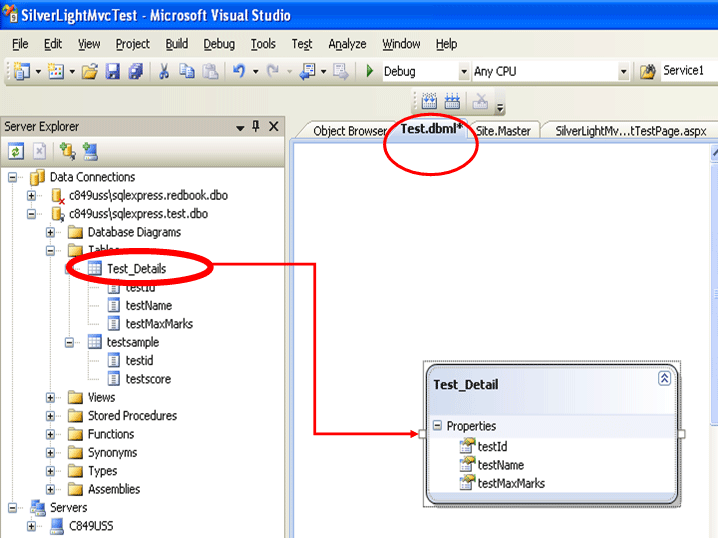Expand the Assemblies folder node

[x=50, y=489]
